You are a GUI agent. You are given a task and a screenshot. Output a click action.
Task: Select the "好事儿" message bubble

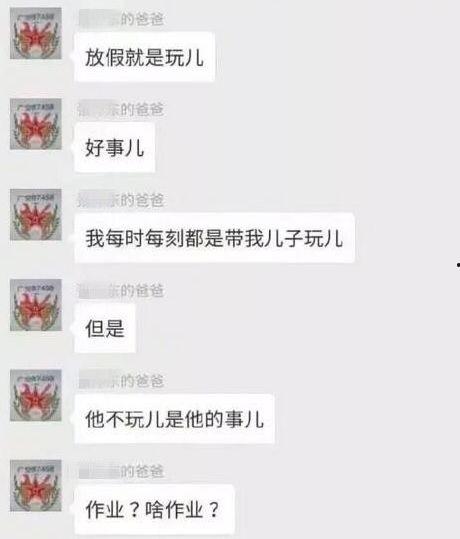click(x=114, y=147)
